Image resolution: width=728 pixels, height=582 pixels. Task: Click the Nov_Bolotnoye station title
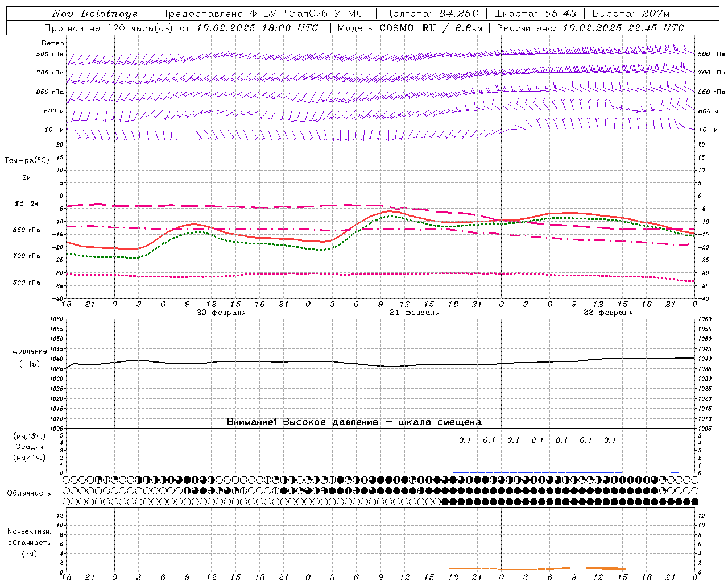tap(95, 14)
